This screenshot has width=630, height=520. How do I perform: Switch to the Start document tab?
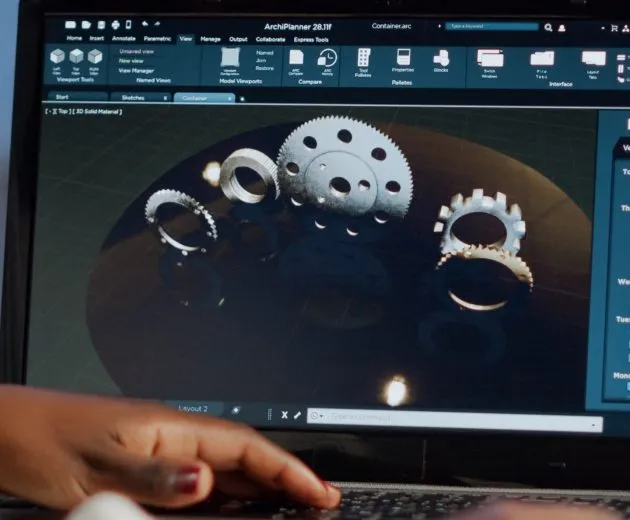click(x=77, y=97)
